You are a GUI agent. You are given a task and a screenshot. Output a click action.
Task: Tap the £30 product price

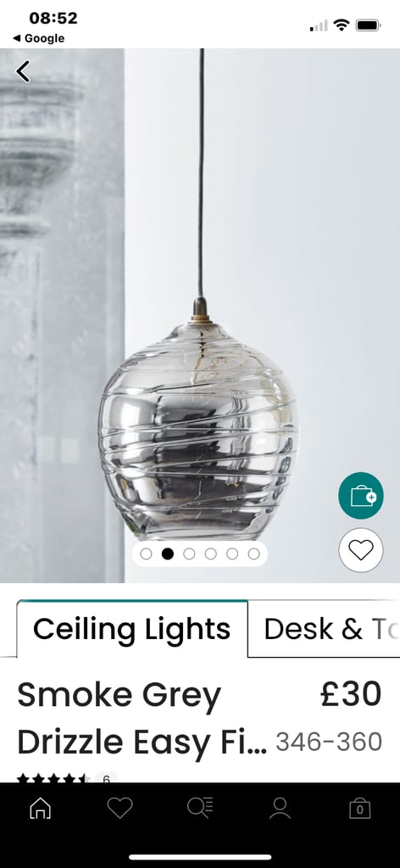coord(351,694)
